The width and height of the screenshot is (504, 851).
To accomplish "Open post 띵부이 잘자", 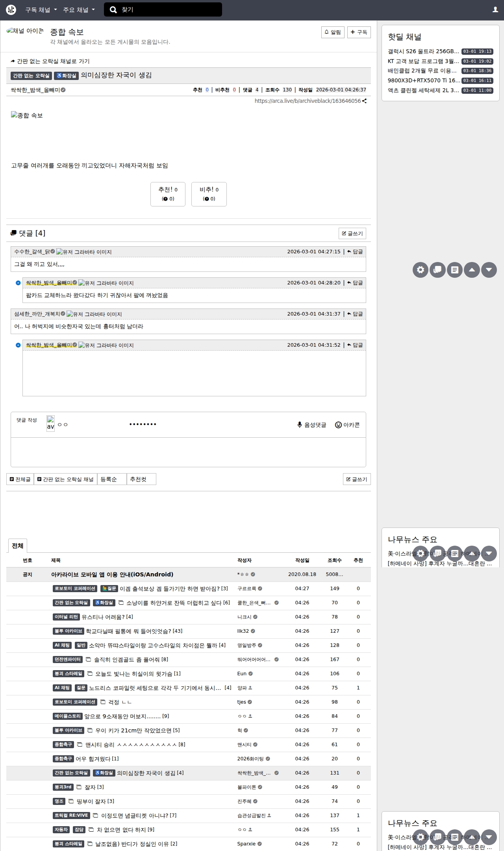I will tap(91, 801).
